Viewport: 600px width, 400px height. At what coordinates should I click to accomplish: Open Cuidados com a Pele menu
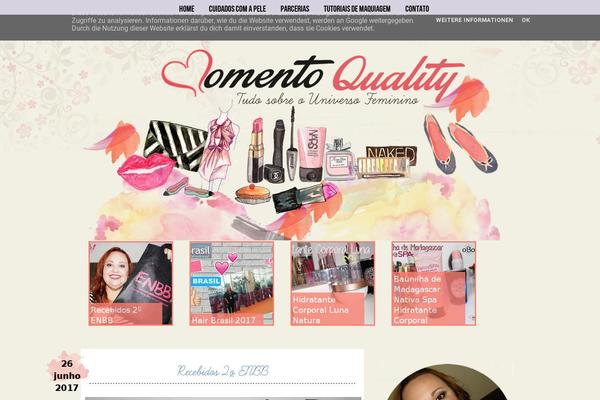coord(237,8)
